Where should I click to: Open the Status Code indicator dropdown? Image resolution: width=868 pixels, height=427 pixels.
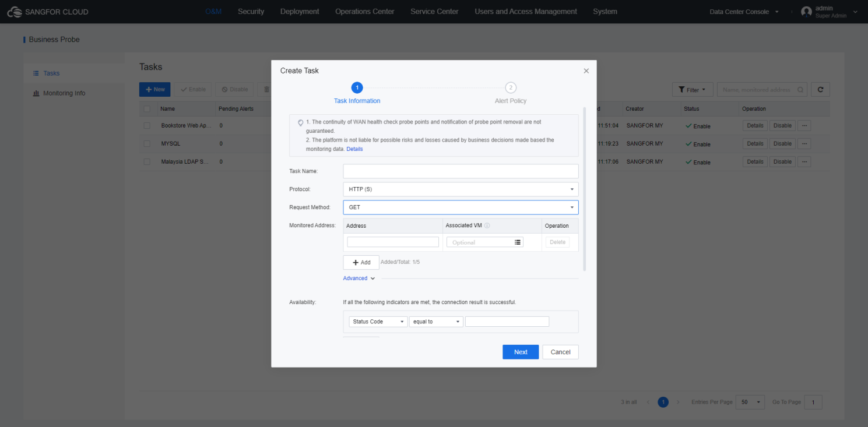coord(378,322)
